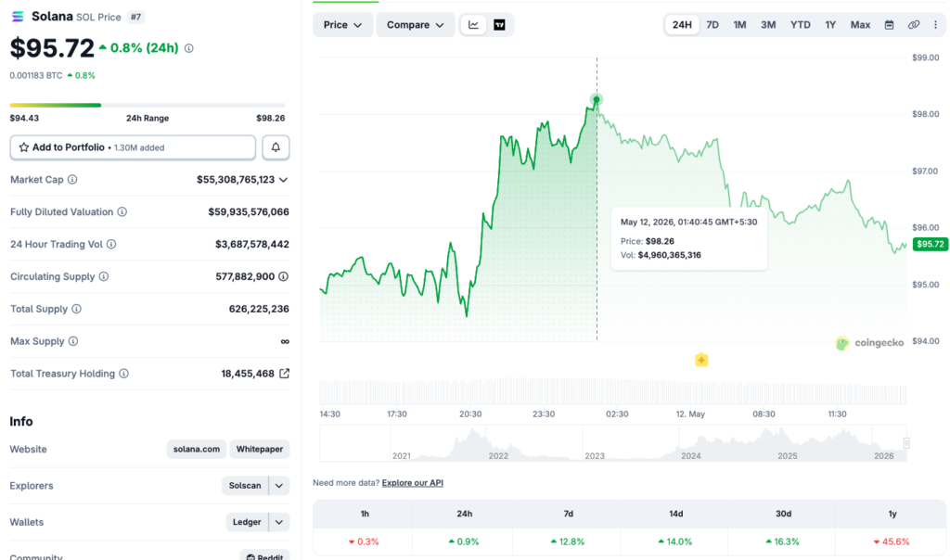Image resolution: width=950 pixels, height=560 pixels.
Task: Click the star icon in Add to Portfolio
Action: point(23,147)
